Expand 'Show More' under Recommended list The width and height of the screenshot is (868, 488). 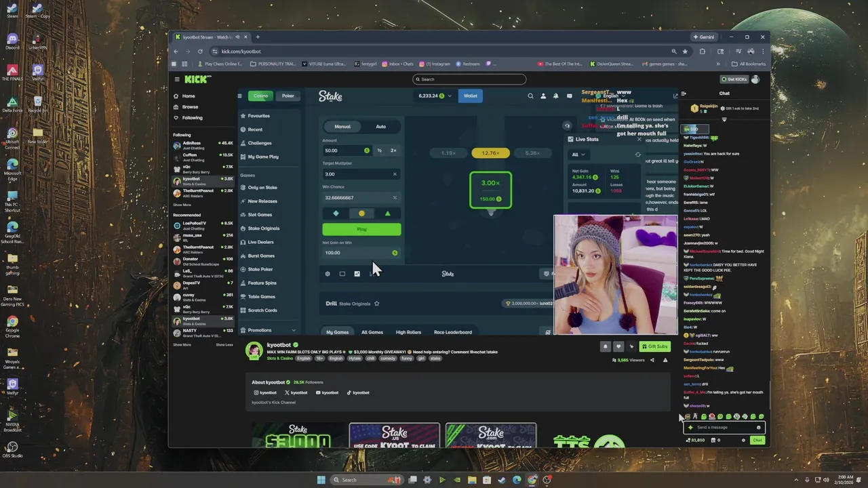coord(182,344)
